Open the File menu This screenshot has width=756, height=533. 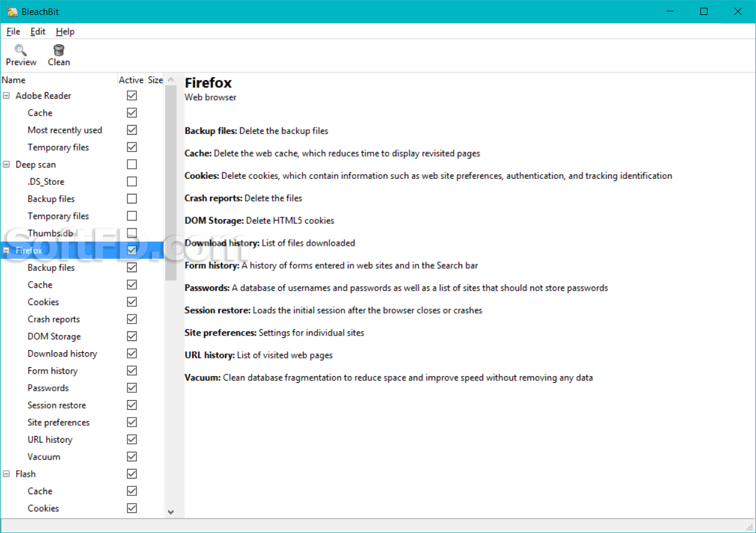(13, 32)
